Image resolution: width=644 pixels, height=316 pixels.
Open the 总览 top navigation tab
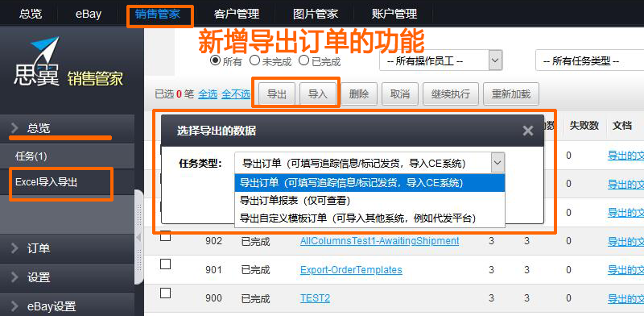(31, 14)
